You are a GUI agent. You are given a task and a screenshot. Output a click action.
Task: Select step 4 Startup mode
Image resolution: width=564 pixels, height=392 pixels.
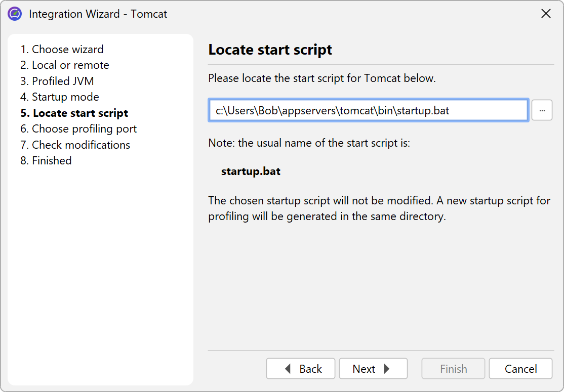tap(60, 97)
